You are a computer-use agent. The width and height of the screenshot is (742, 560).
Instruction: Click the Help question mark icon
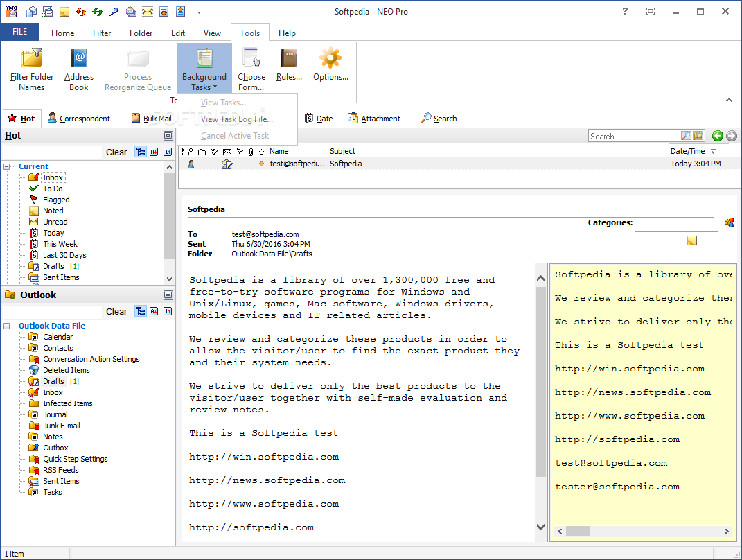625,11
